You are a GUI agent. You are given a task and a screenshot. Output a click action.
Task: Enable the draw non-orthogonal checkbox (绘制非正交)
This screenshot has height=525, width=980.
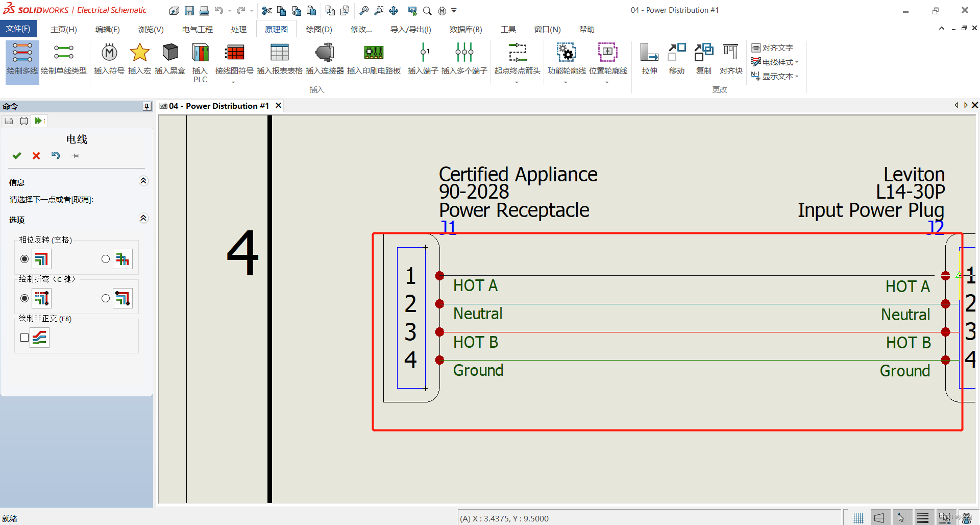tap(24, 338)
